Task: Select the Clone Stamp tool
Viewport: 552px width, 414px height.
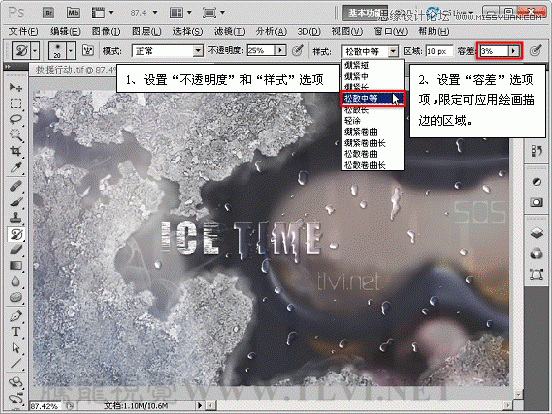Action: [15, 218]
